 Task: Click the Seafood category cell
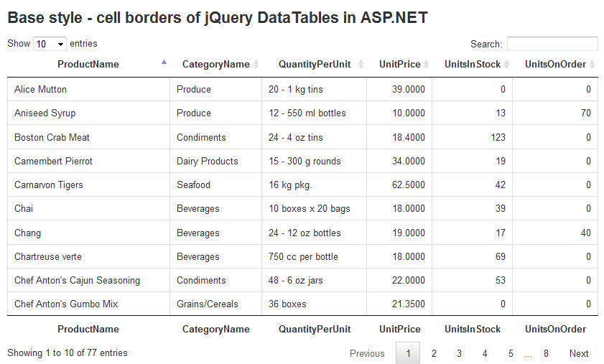[x=215, y=185]
